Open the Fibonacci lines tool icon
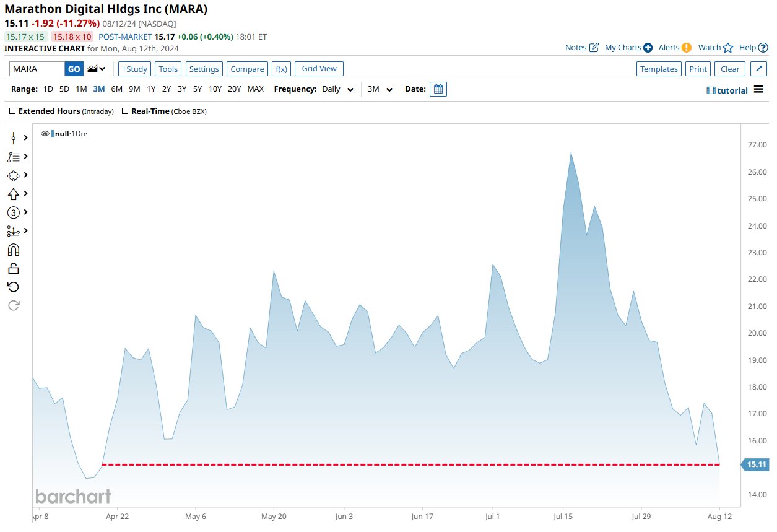 click(14, 157)
